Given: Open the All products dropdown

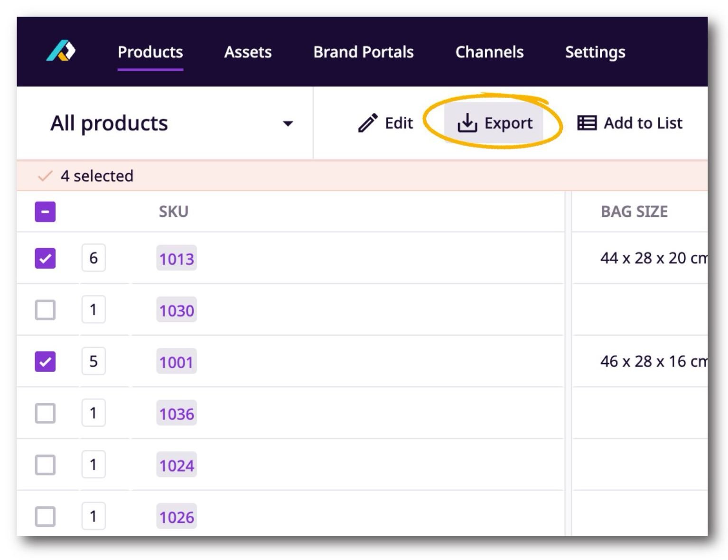Looking at the screenshot, I should pos(109,123).
